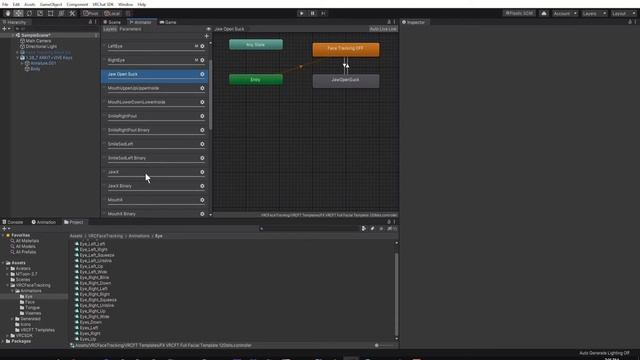
Task: Toggle Project panel lock icon
Action: (x=389, y=222)
